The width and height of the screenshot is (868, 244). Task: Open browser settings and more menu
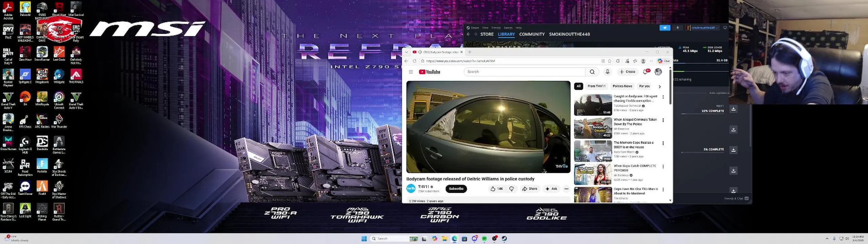tap(651, 61)
